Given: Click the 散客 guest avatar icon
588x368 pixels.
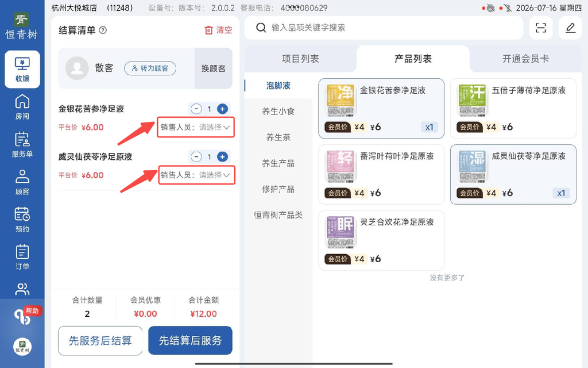Looking at the screenshot, I should (77, 68).
